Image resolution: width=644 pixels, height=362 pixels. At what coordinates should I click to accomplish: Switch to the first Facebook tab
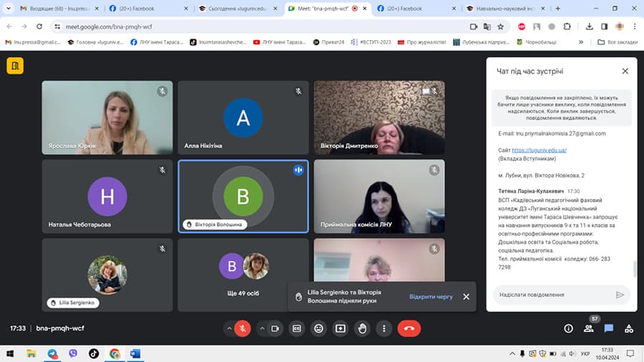tap(148, 8)
